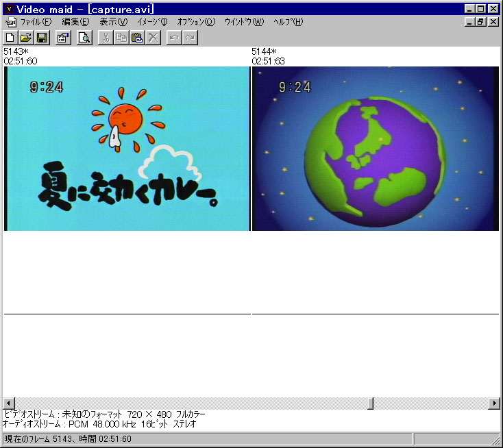Open the ファイル(F) menu
The width and height of the screenshot is (503, 448).
(36, 22)
